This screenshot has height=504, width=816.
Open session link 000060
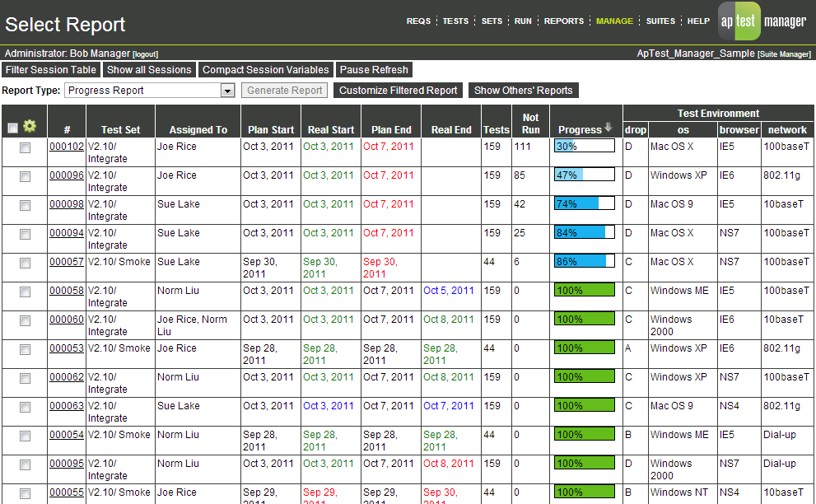tap(67, 320)
